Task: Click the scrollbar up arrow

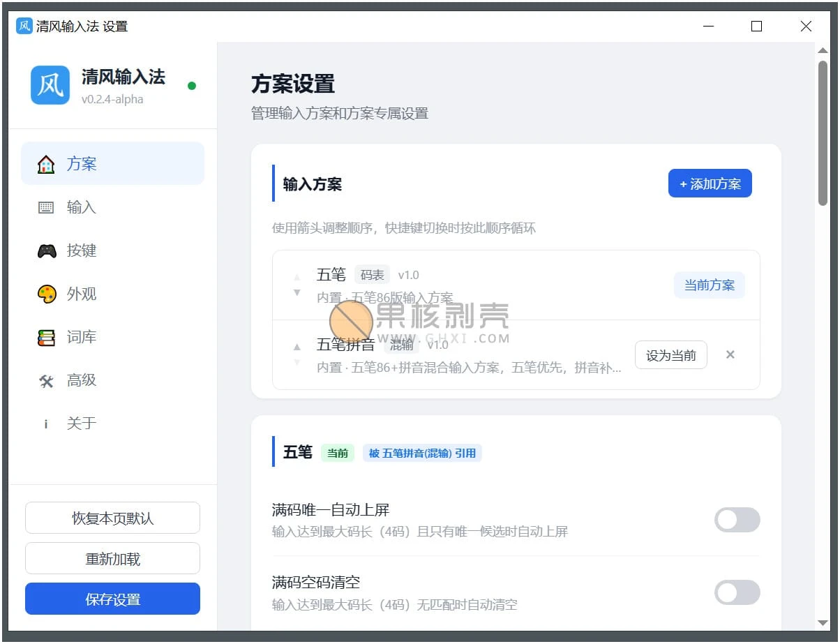Action: 823,50
